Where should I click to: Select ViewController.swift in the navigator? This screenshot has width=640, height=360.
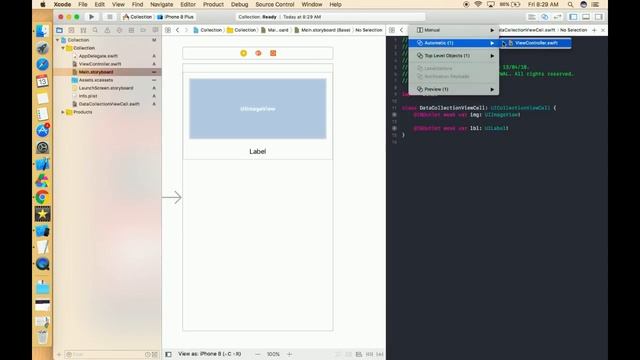pos(100,64)
